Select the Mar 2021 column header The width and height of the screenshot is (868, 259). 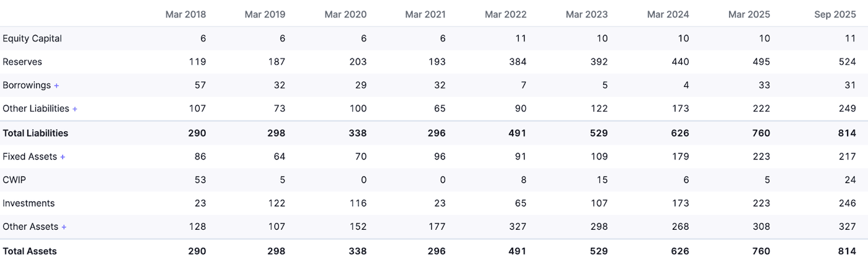[425, 14]
